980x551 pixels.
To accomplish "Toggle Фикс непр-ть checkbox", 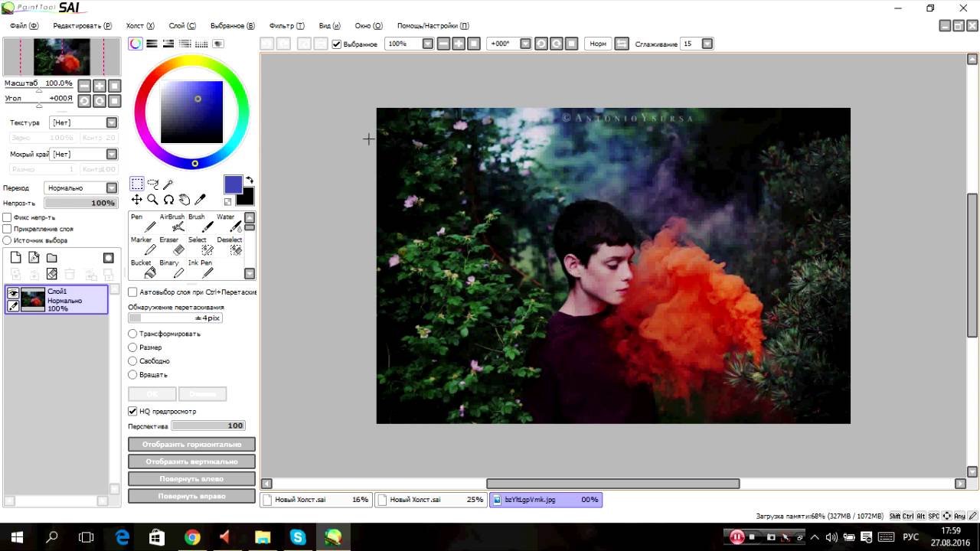I will 7,217.
